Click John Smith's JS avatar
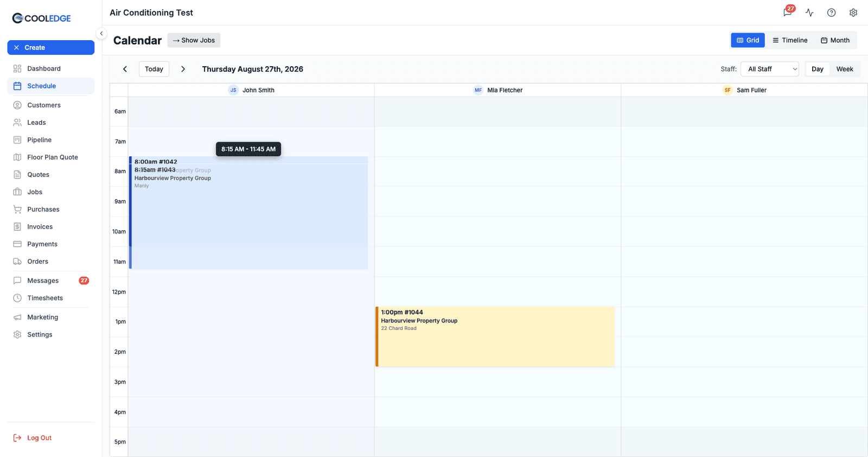Viewport: 868px width, 457px height. point(233,90)
